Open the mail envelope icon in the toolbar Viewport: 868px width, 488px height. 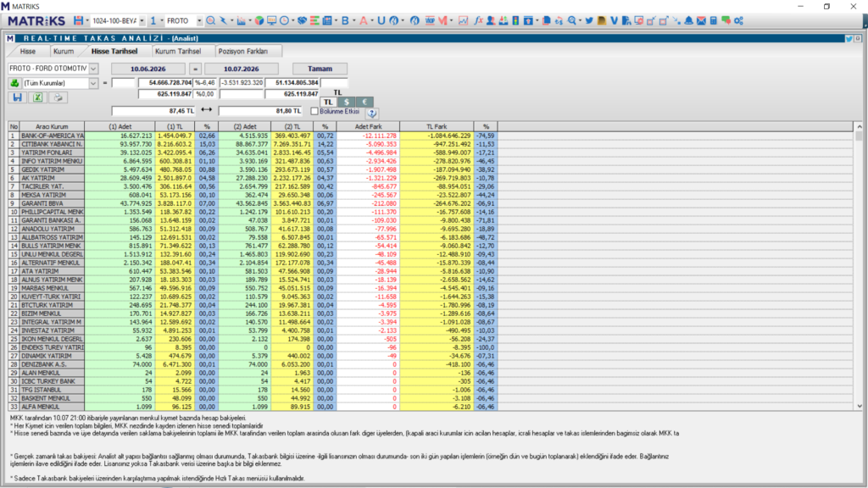click(701, 21)
